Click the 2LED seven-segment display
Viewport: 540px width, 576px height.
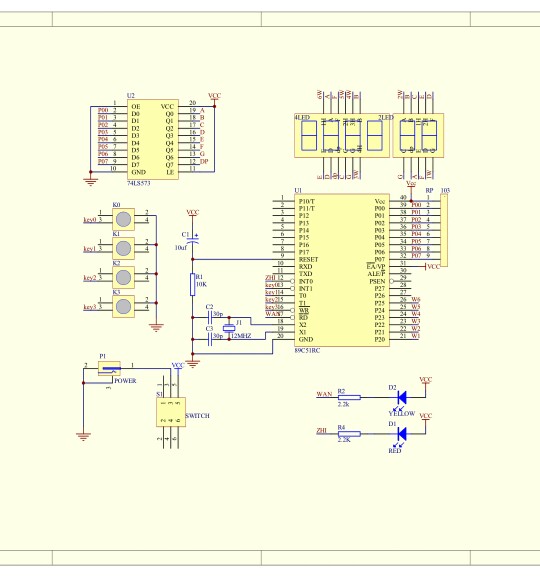(x=418, y=136)
